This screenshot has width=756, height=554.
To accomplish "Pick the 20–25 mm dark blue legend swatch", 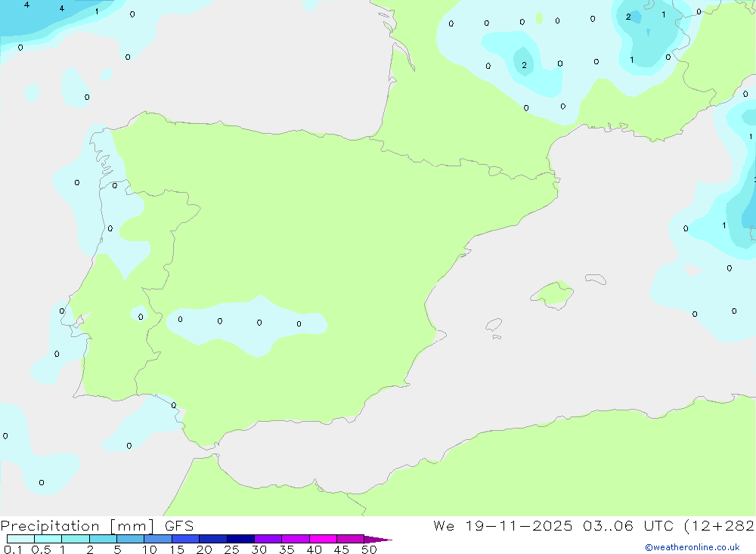I will click(212, 539).
